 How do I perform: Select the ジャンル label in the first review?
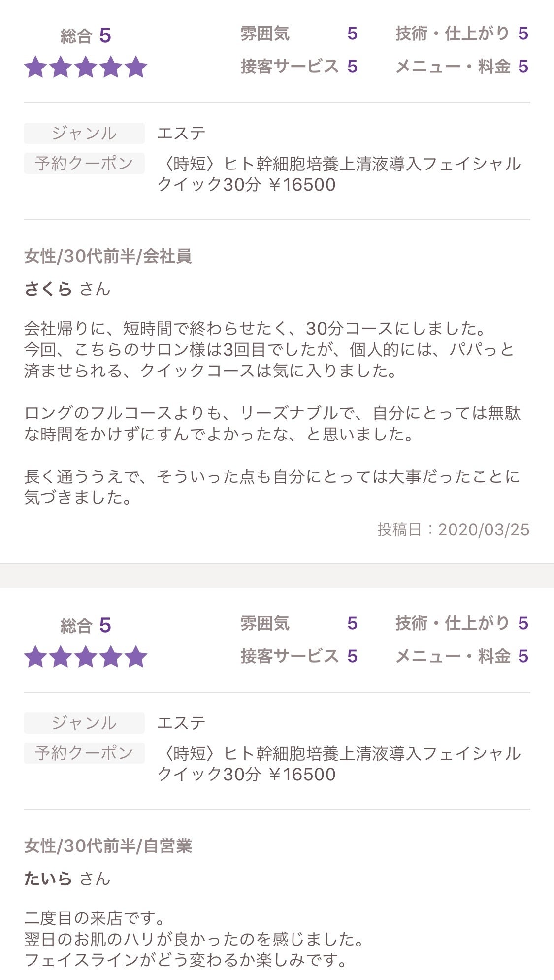pos(84,133)
